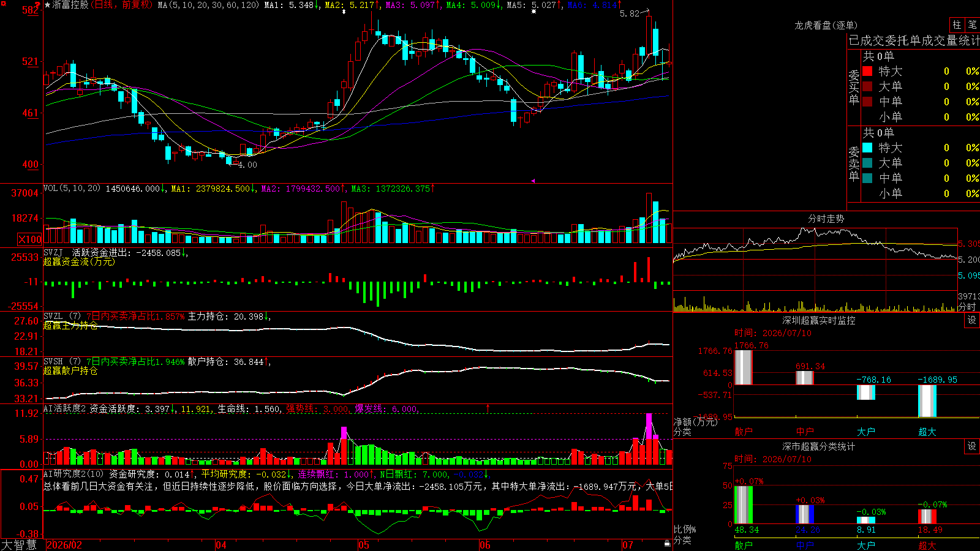
Task: Click the 超赢主力持仓 label
Action: click(x=70, y=326)
